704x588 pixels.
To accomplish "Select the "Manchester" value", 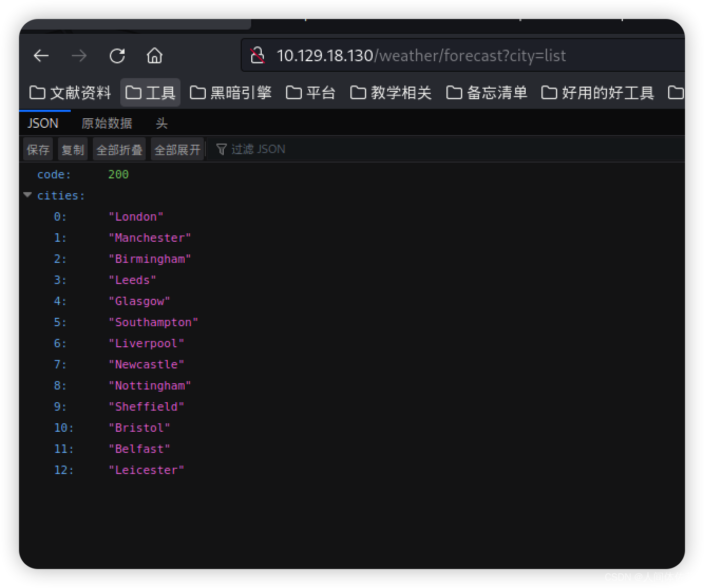I will click(150, 238).
